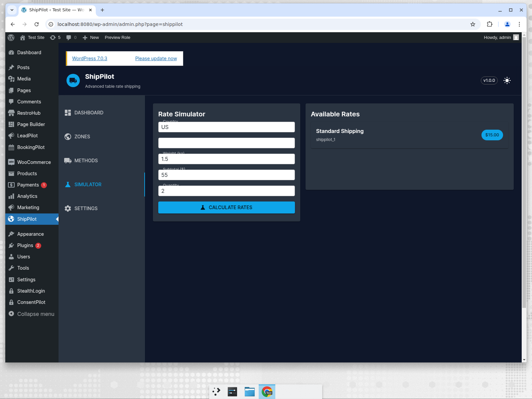Click the Calculate Rates button
This screenshot has height=399, width=532.
[x=226, y=207]
